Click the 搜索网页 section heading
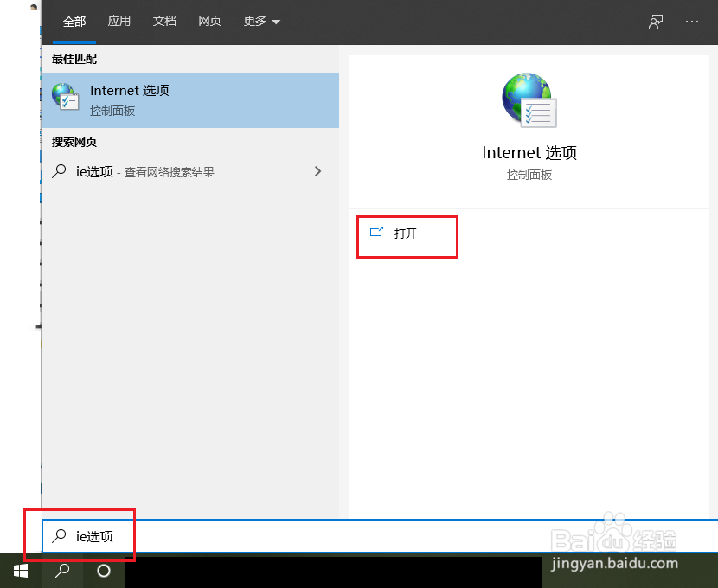Viewport: 718px width, 588px height. [74, 142]
